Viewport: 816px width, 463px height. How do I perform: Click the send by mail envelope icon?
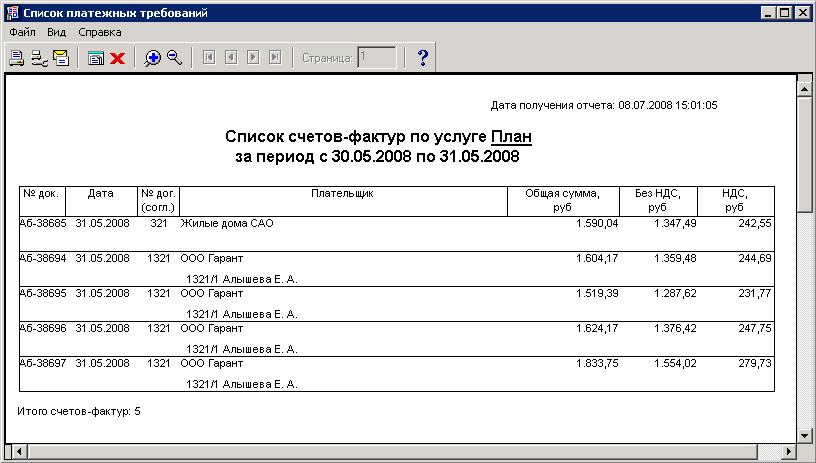tap(61, 58)
